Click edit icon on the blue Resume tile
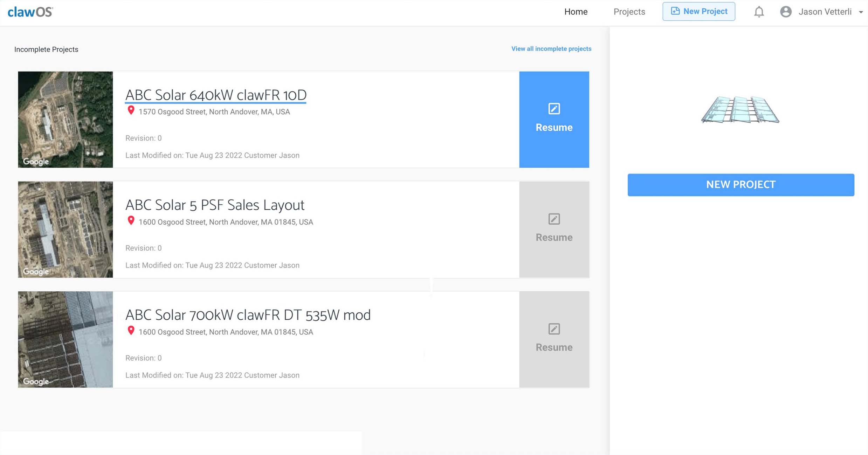Screen dimensions: 868x455 (x=554, y=109)
